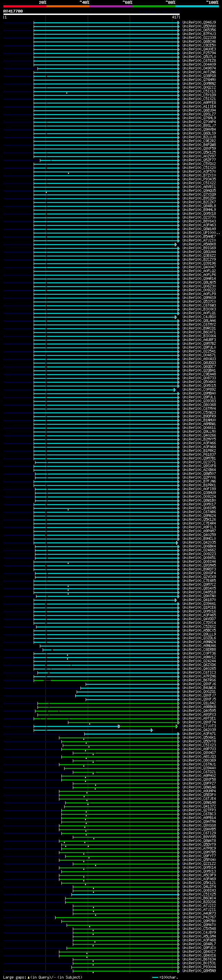The width and height of the screenshot is (222, 980).
Task: Open hit UniRef100_Q6BCH6
Action: [199, 41]
